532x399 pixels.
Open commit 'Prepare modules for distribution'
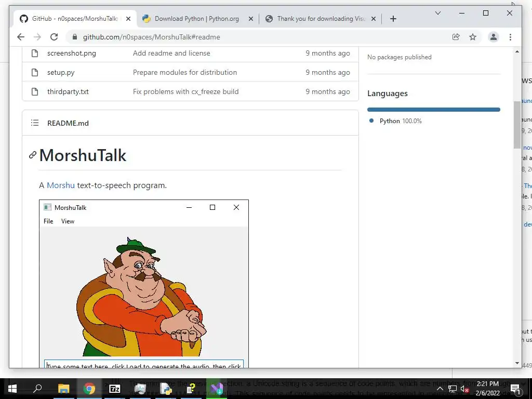pyautogui.click(x=184, y=72)
